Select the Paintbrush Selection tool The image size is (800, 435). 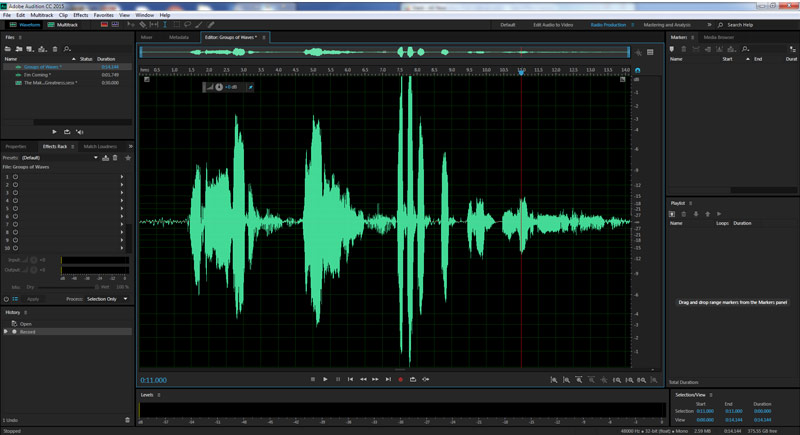[198, 24]
